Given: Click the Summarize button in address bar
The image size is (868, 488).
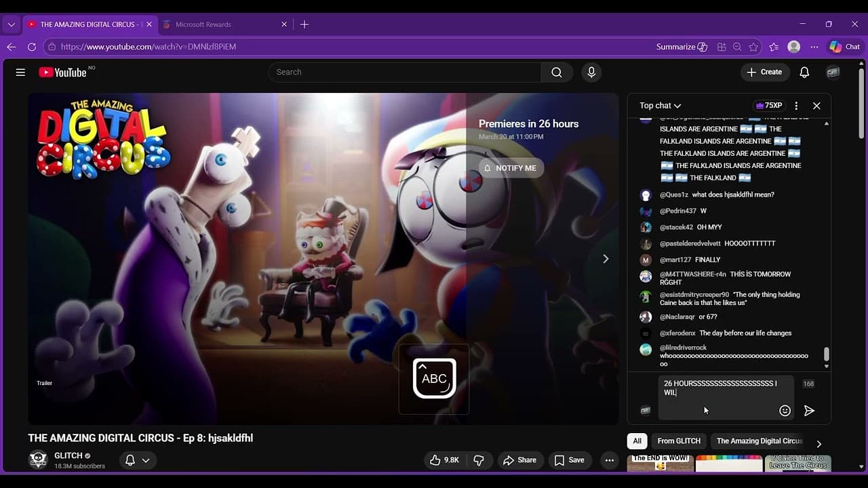Looking at the screenshot, I should click(x=682, y=47).
